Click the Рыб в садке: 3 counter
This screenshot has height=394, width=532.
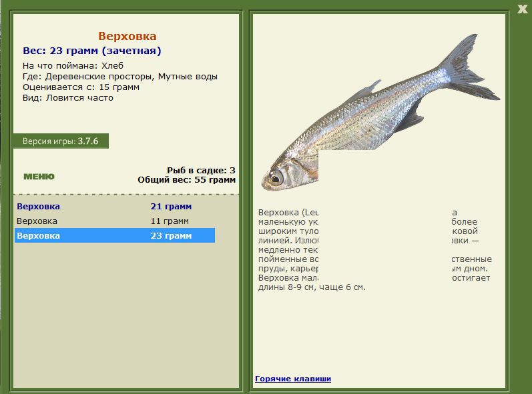[x=201, y=170]
